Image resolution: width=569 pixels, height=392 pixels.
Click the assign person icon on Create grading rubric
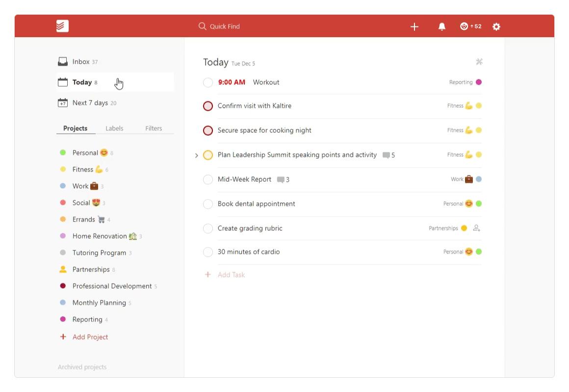[476, 228]
